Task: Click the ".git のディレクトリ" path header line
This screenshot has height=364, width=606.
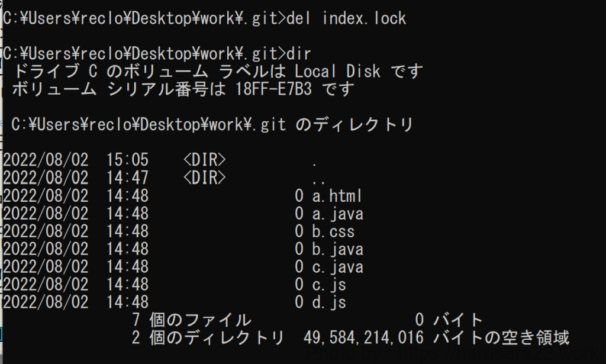Action: tap(212, 125)
